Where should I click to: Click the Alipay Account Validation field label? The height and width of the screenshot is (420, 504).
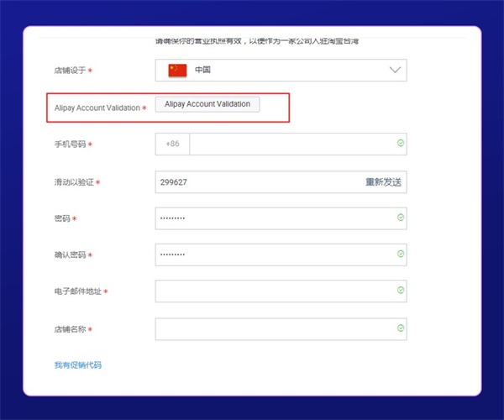click(x=97, y=108)
